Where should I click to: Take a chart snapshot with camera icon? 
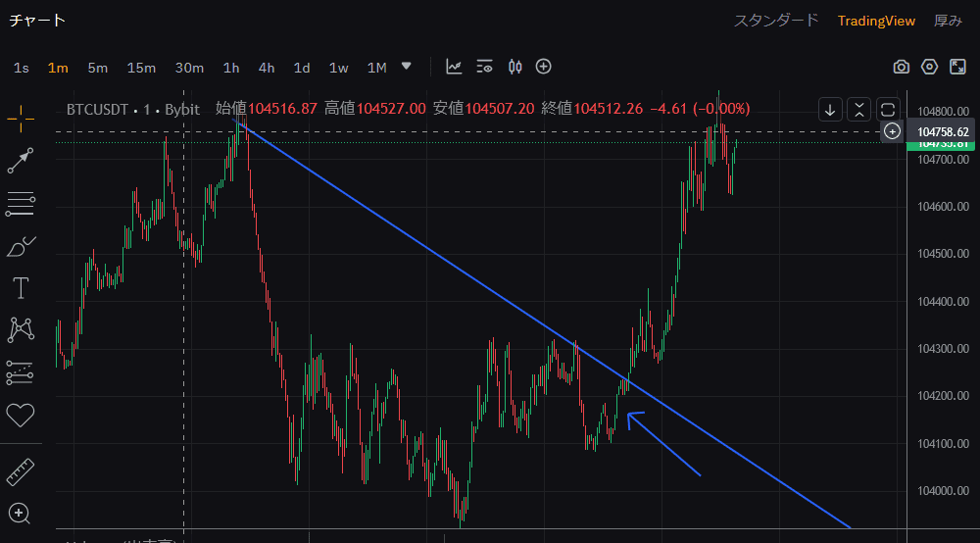901,67
